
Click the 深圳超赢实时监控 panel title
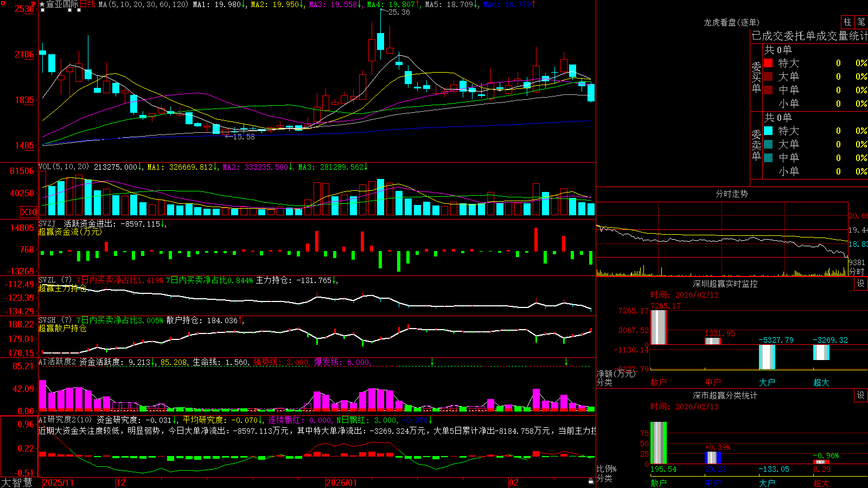coord(725,284)
